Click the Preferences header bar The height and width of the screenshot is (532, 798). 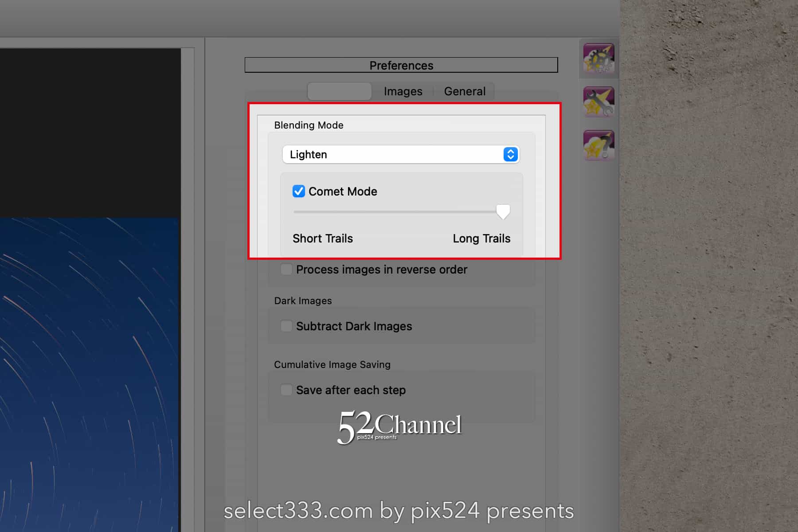[x=401, y=65]
